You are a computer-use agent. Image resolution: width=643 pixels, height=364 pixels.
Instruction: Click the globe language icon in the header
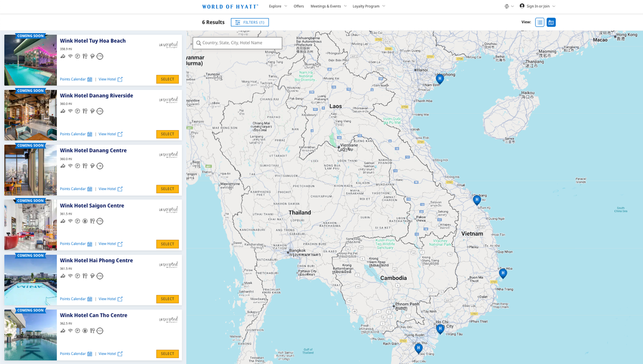tap(507, 6)
